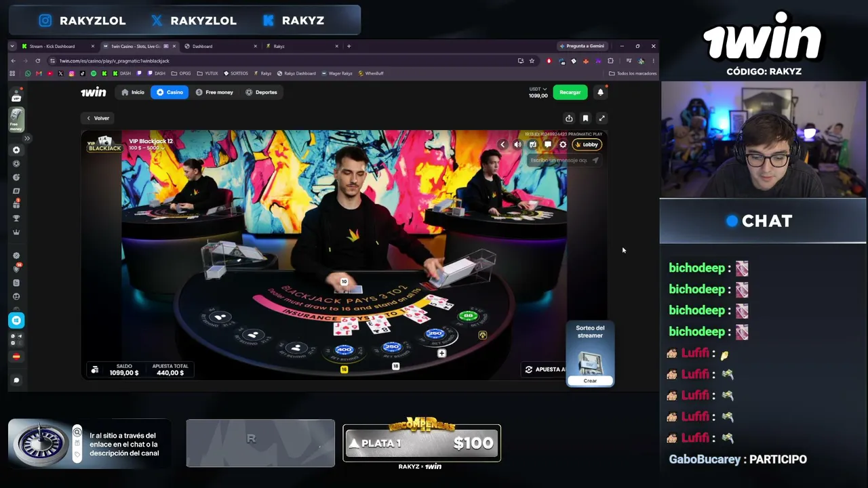Open the casino chip icon in sidebar
Screen dimensions: 868x488
point(16,150)
